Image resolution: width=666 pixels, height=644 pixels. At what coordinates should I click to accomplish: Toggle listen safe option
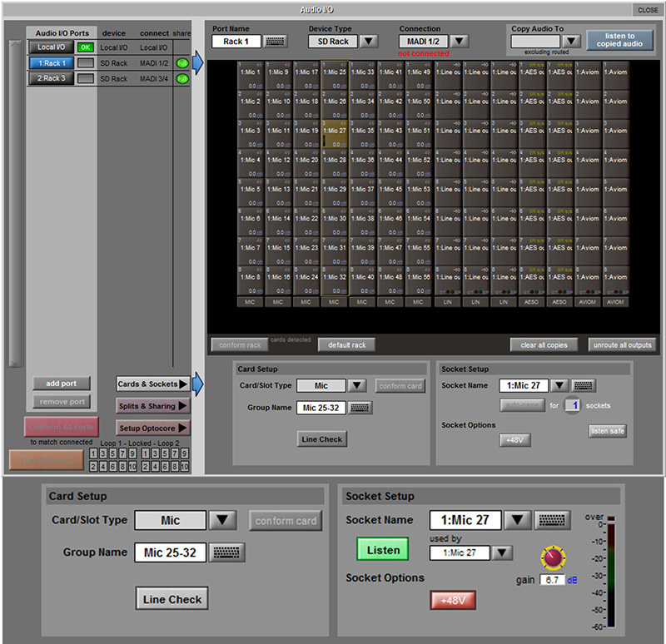(608, 431)
